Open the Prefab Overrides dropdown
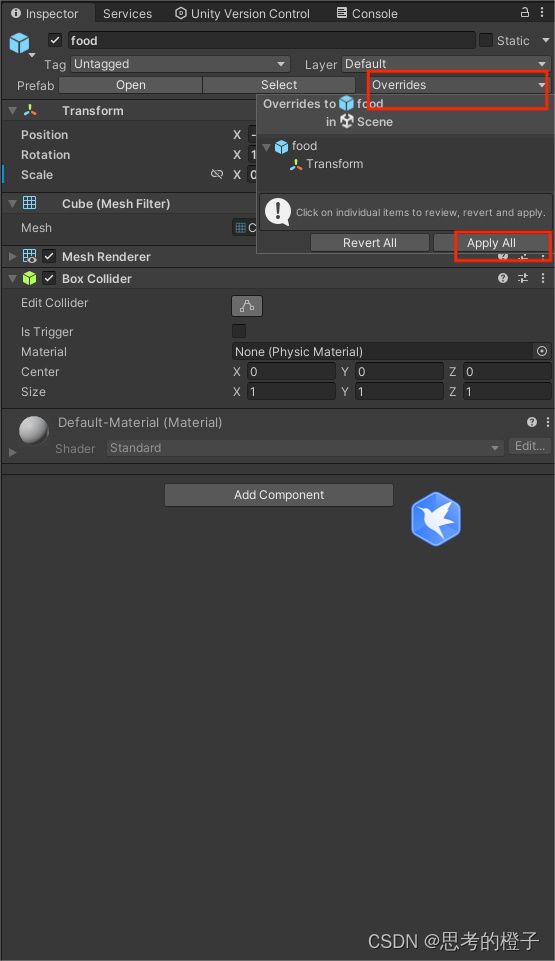 (458, 85)
